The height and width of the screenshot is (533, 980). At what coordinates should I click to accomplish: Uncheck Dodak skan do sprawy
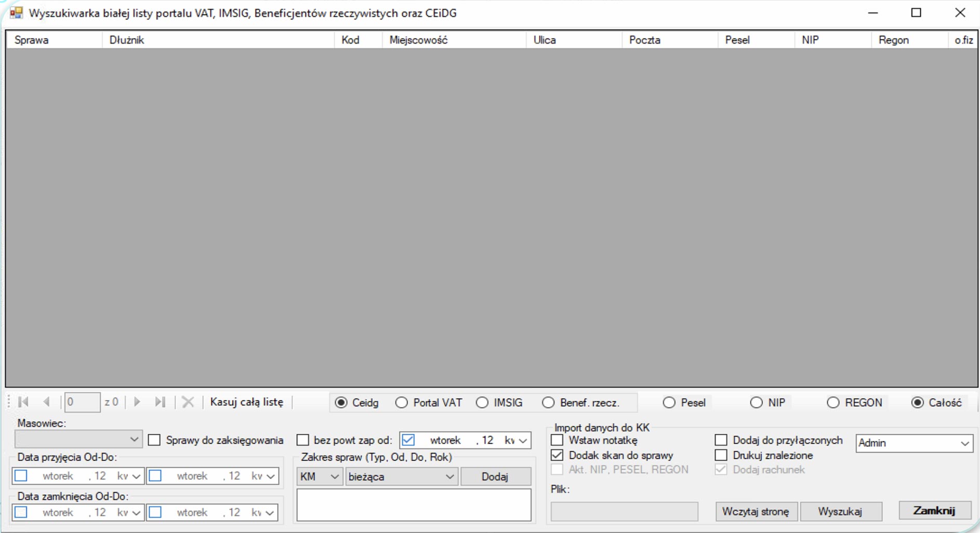[x=557, y=456]
